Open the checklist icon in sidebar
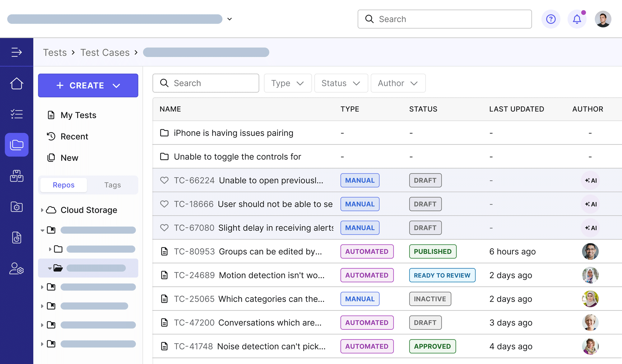The height and width of the screenshot is (364, 622). [16, 114]
